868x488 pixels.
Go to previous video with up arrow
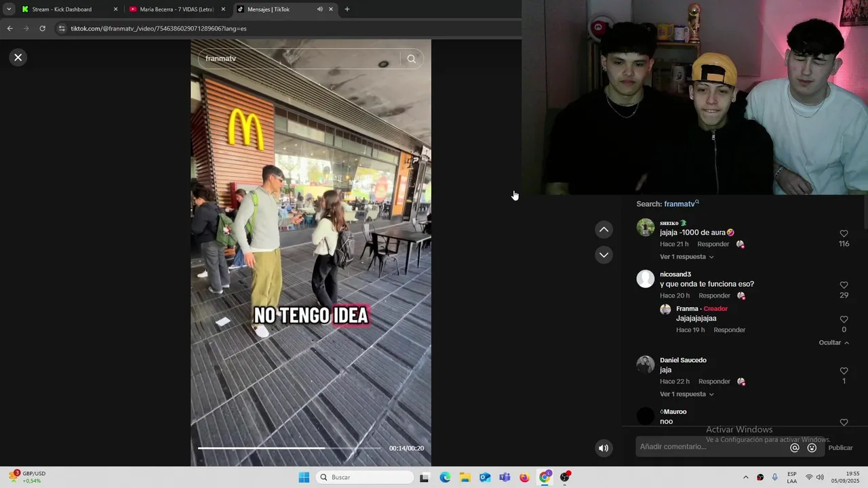point(604,230)
